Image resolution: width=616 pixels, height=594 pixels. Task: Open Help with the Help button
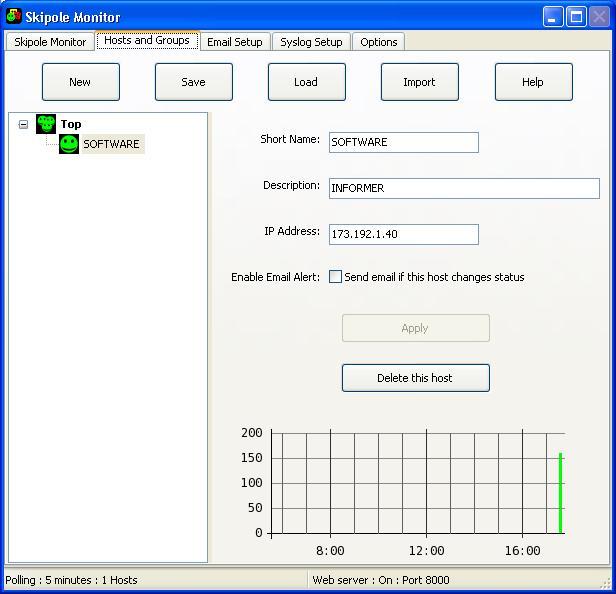coord(534,82)
